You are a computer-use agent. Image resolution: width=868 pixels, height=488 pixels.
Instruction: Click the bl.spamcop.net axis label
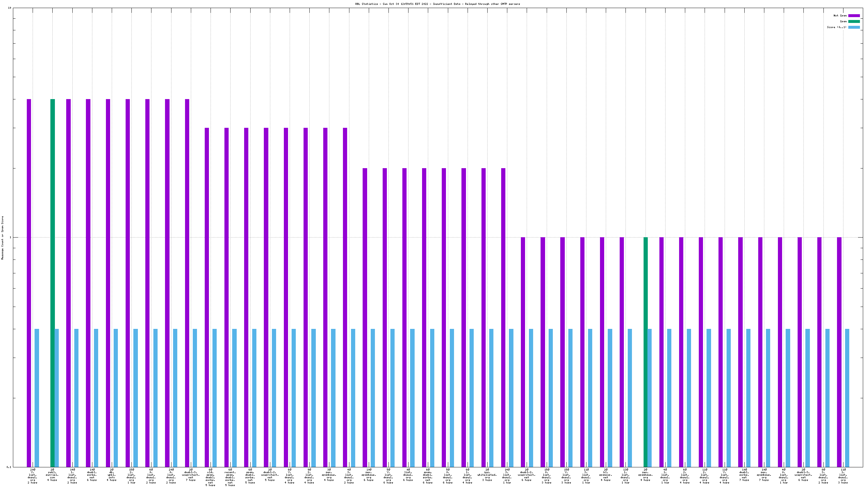tap(605, 474)
